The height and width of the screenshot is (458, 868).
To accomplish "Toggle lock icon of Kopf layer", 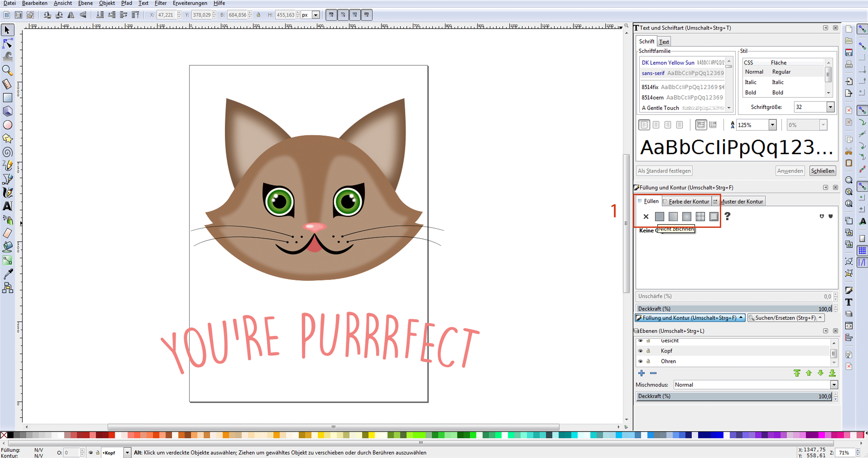I will click(x=648, y=351).
